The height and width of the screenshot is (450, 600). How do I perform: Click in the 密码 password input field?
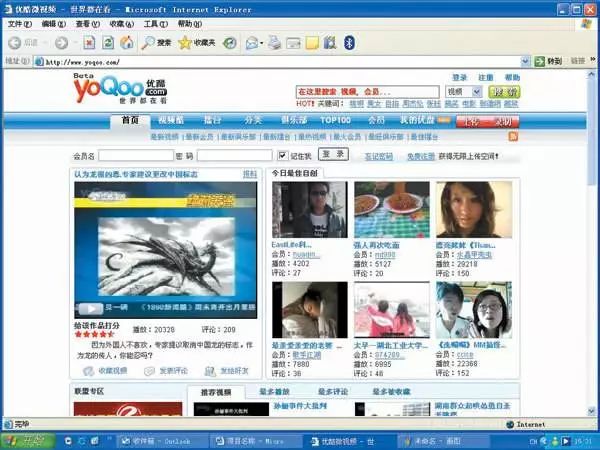pos(235,155)
